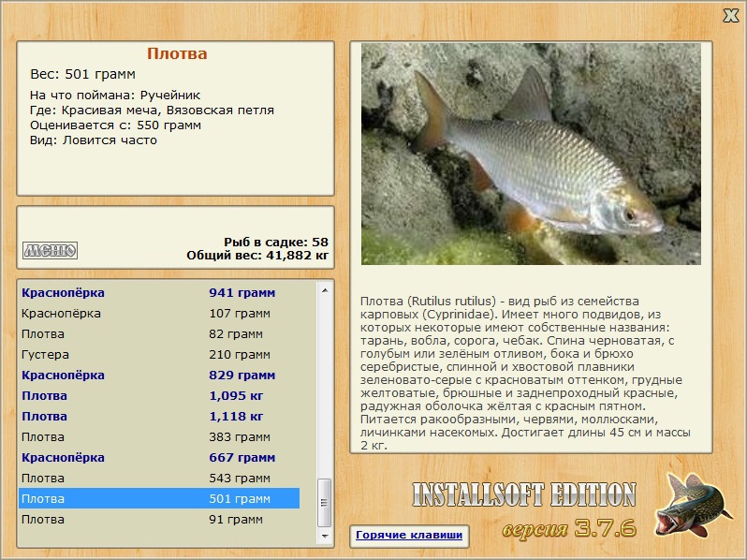Select highlighted Плотва 501 грамм row
Screen dimensions: 747x560
(x=159, y=498)
